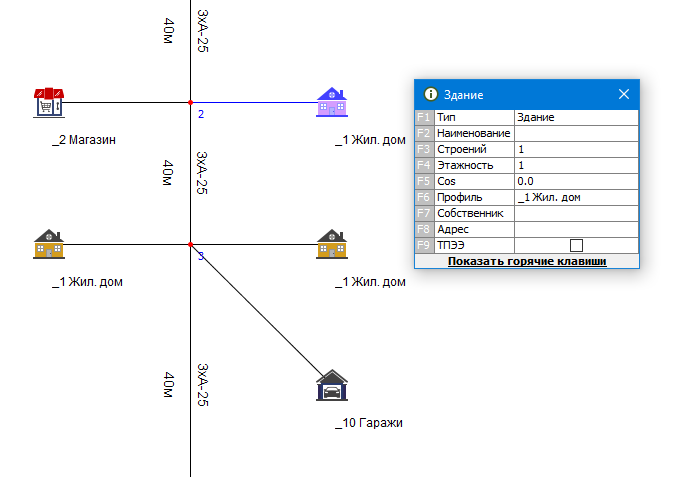
Task: Click the F5 hotkey cell
Action: pos(424,181)
